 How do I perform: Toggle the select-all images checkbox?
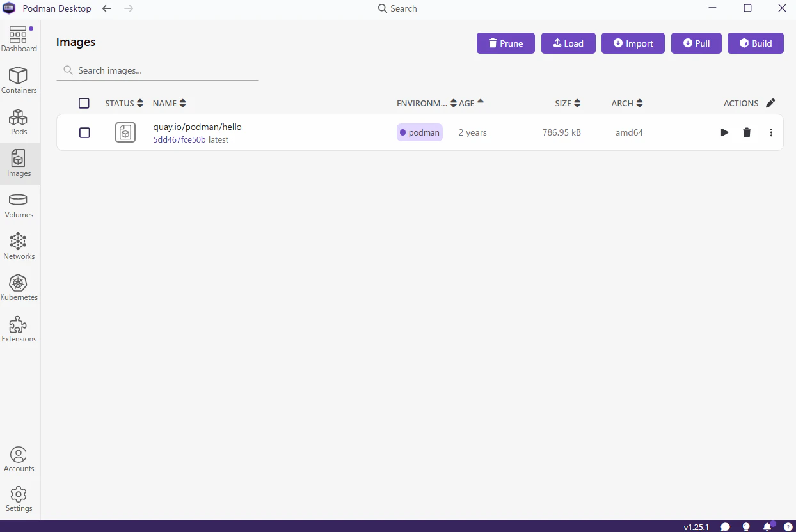coord(84,103)
